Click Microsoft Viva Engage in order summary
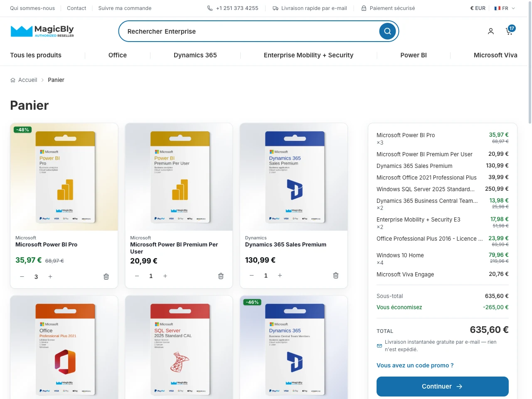The image size is (532, 399). click(x=405, y=274)
